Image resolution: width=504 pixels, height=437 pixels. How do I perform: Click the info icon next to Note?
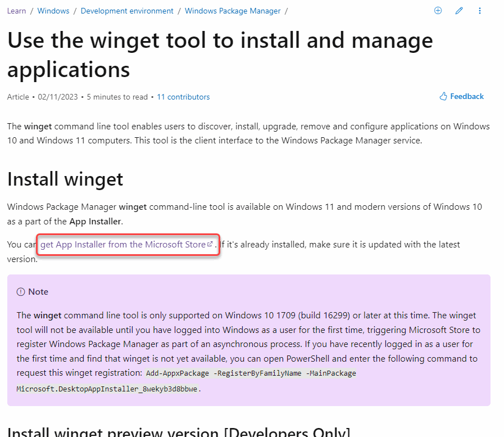click(x=21, y=292)
